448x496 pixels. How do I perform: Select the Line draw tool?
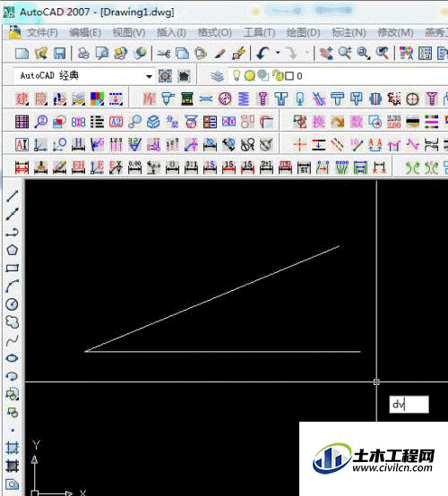click(12, 196)
